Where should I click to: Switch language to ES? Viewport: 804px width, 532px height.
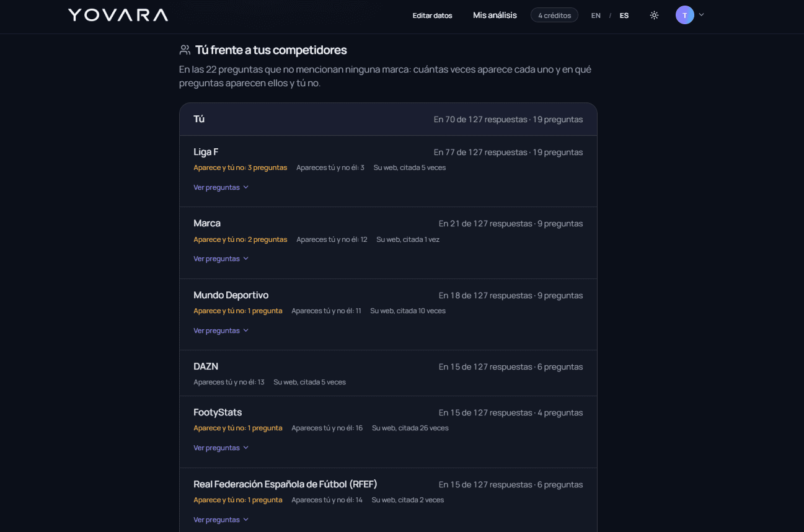tap(624, 16)
